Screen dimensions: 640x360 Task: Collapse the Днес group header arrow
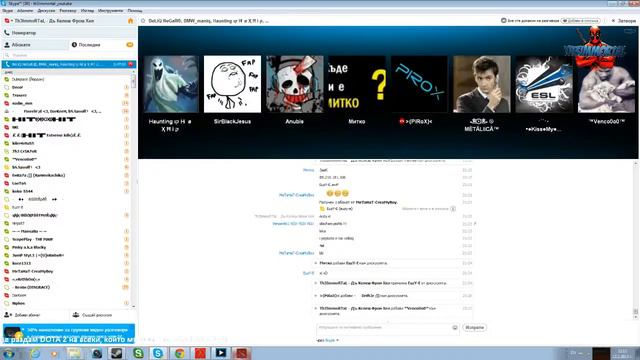click(x=133, y=72)
